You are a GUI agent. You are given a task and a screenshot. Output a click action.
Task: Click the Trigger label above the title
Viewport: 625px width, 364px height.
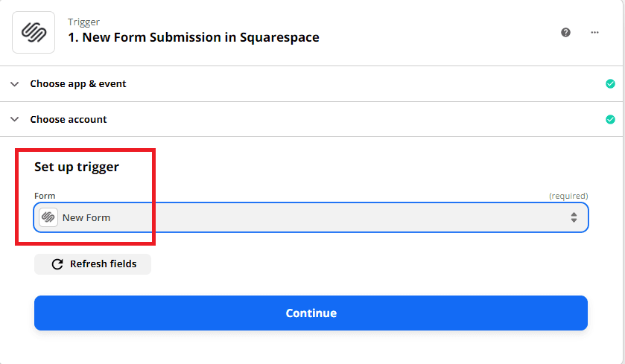[x=83, y=22]
